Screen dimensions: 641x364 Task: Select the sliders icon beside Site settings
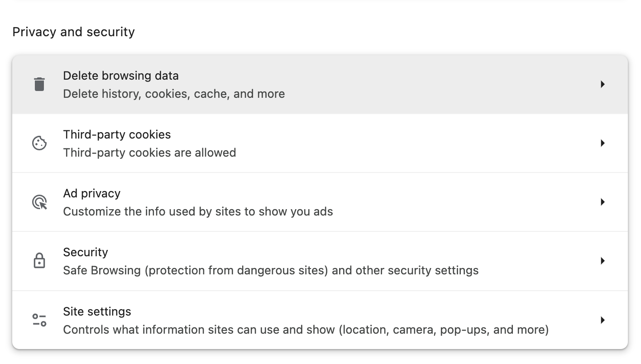point(39,320)
